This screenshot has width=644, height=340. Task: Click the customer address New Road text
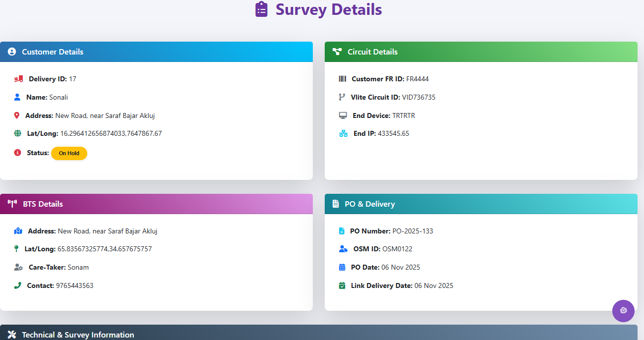(105, 115)
